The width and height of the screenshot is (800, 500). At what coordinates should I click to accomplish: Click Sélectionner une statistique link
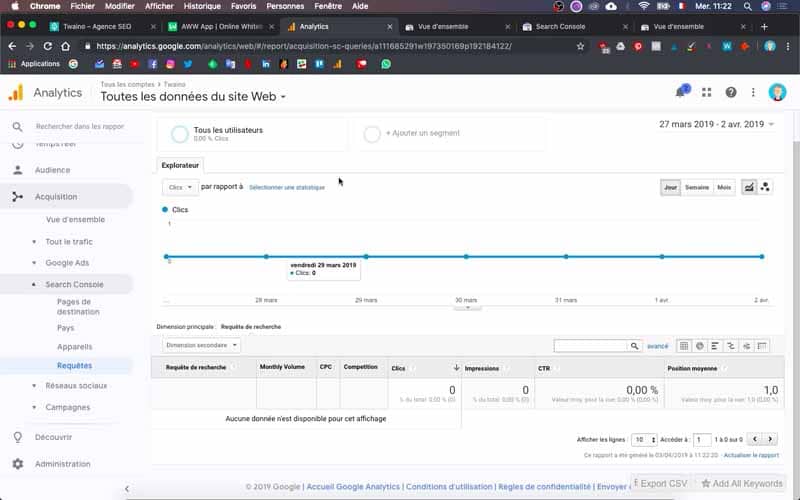click(287, 187)
